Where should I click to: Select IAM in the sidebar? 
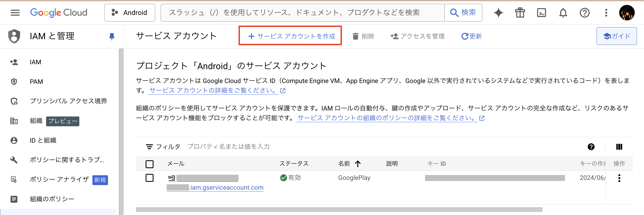(x=35, y=62)
